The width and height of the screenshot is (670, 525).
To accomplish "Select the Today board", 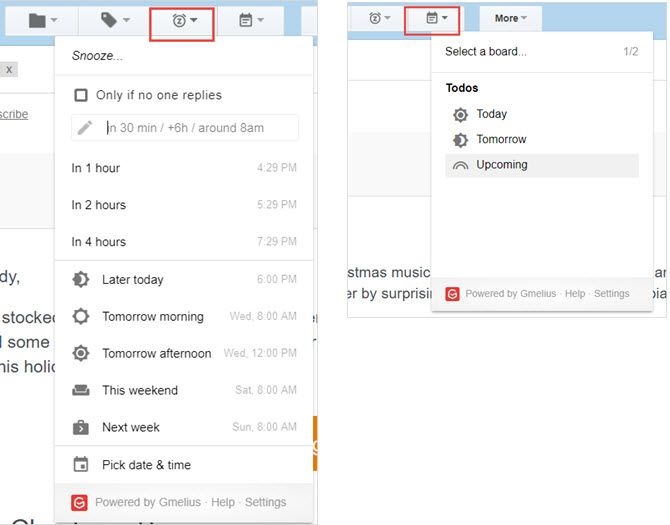I will click(x=542, y=114).
